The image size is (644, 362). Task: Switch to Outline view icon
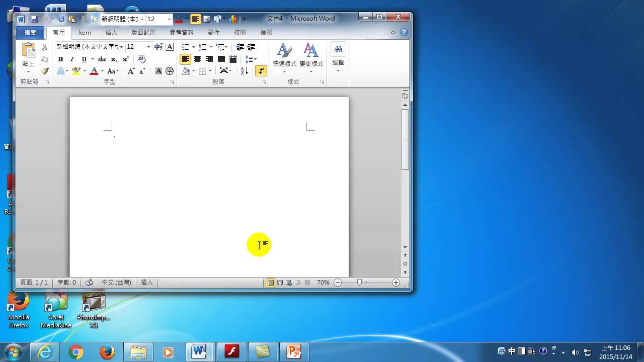[x=298, y=283]
